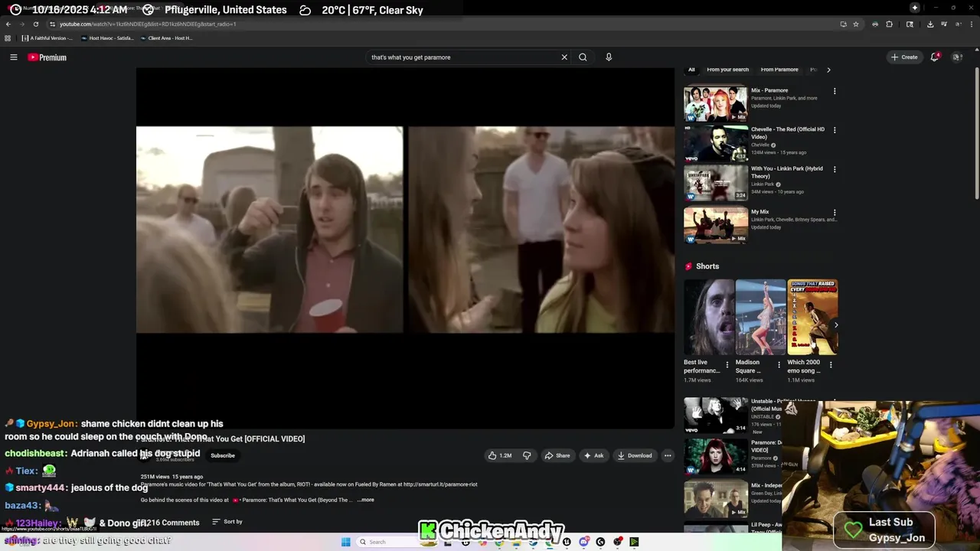980x551 pixels.
Task: Bookmark this page with star icon
Action: [856, 24]
